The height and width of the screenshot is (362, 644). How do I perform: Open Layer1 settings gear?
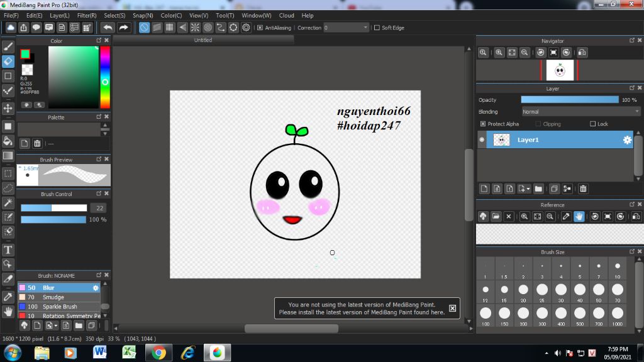pyautogui.click(x=627, y=140)
